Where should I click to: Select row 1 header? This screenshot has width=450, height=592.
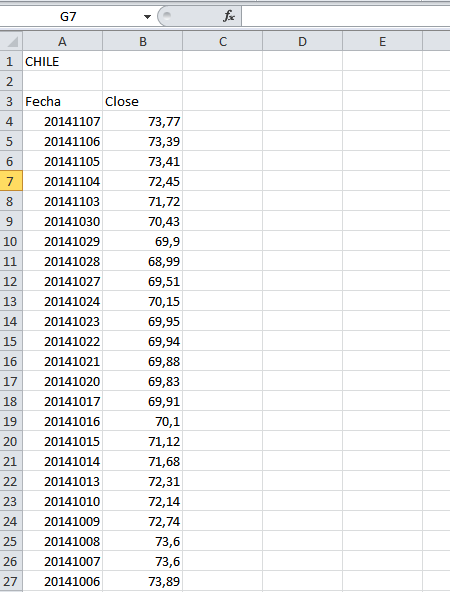click(x=11, y=62)
